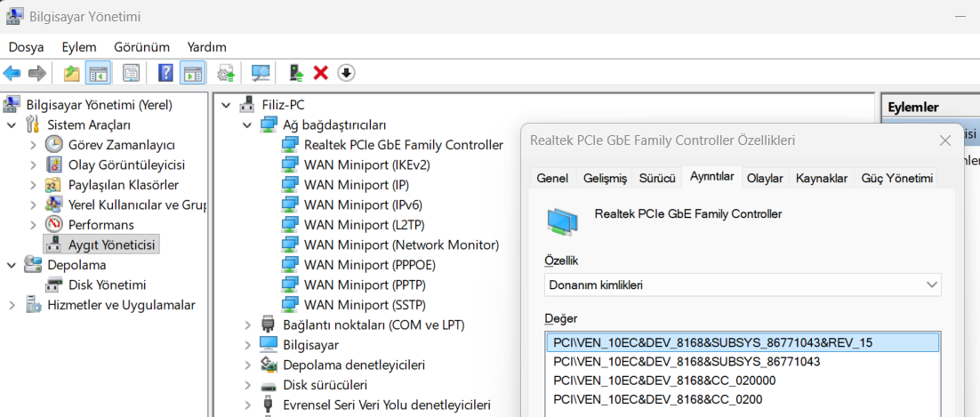Select hardware ID ending CC_020000
This screenshot has height=417, width=980.
click(x=743, y=381)
